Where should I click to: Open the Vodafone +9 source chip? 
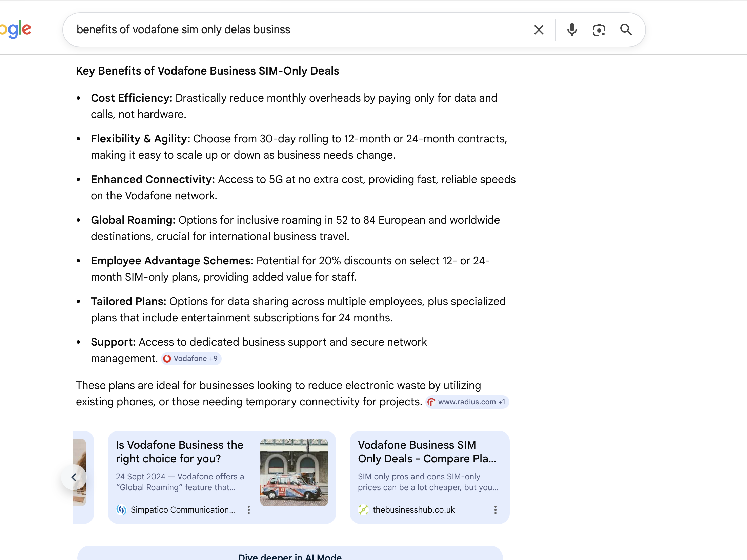[191, 358]
